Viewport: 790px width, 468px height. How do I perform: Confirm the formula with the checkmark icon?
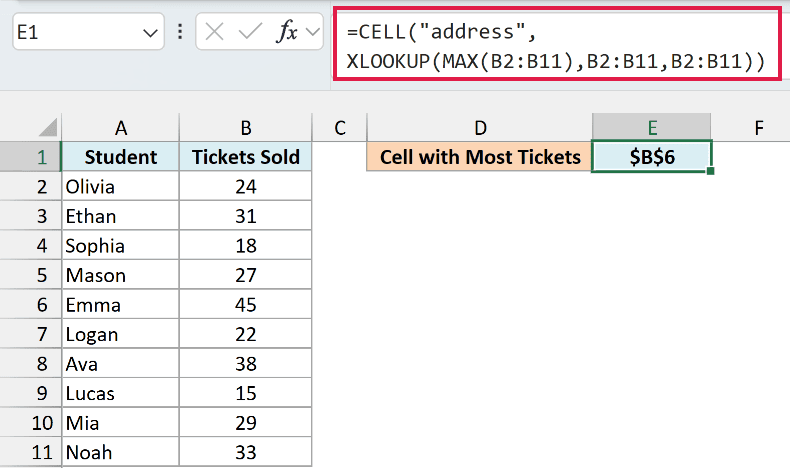tap(250, 32)
